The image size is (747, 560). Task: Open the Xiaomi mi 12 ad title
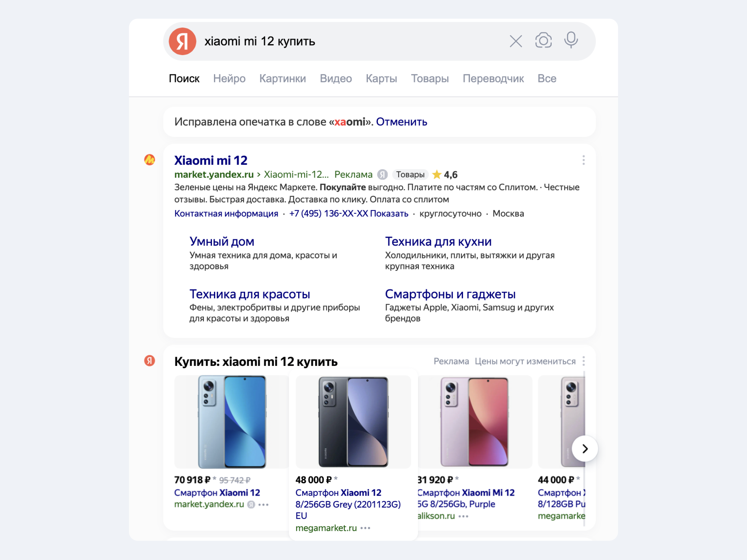[x=211, y=160]
